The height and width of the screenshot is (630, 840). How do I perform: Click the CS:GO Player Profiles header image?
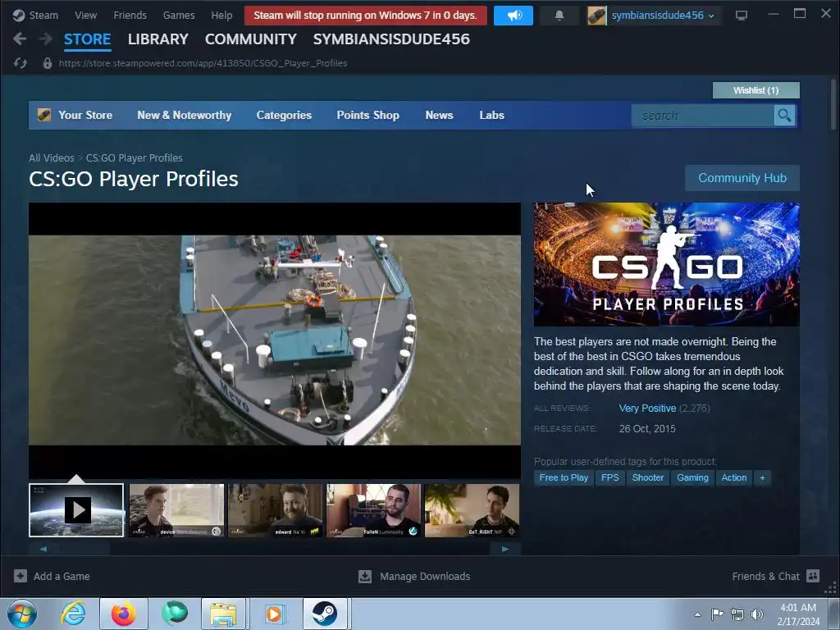(666, 264)
